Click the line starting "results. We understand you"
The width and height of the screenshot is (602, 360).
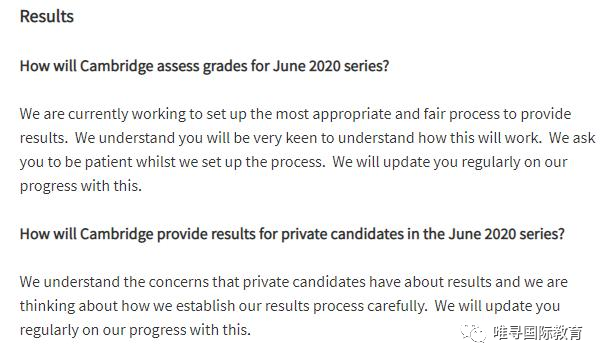[x=308, y=138]
